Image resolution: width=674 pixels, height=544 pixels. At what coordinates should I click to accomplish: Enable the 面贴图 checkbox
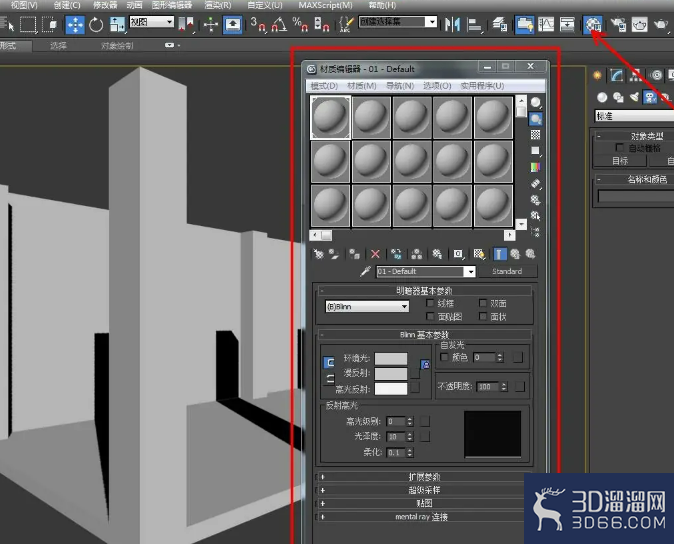[430, 317]
